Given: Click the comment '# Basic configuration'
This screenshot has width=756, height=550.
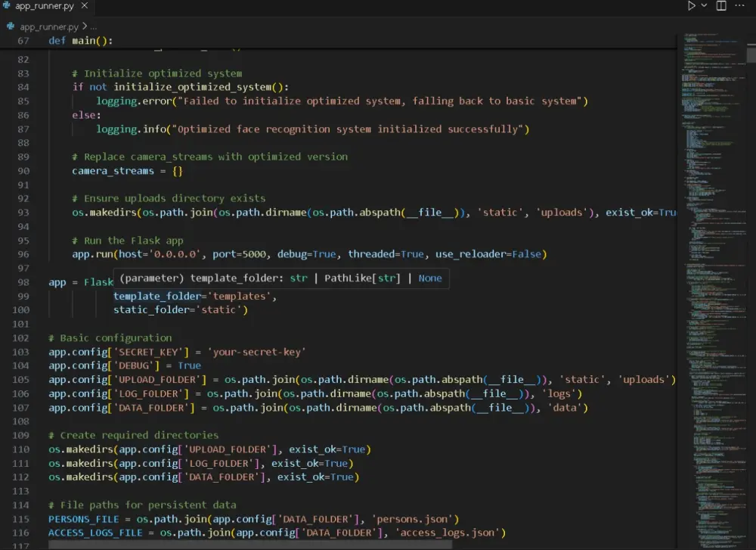Looking at the screenshot, I should 110,338.
